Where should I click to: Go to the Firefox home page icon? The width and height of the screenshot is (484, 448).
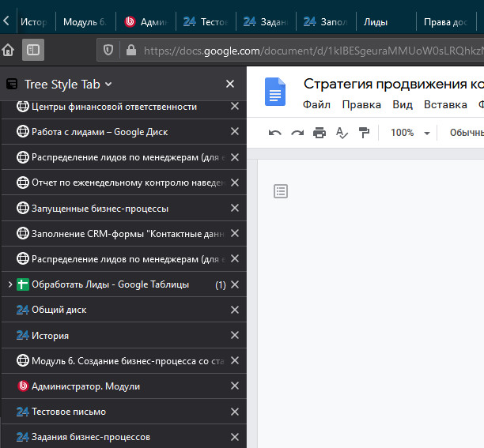click(x=8, y=50)
